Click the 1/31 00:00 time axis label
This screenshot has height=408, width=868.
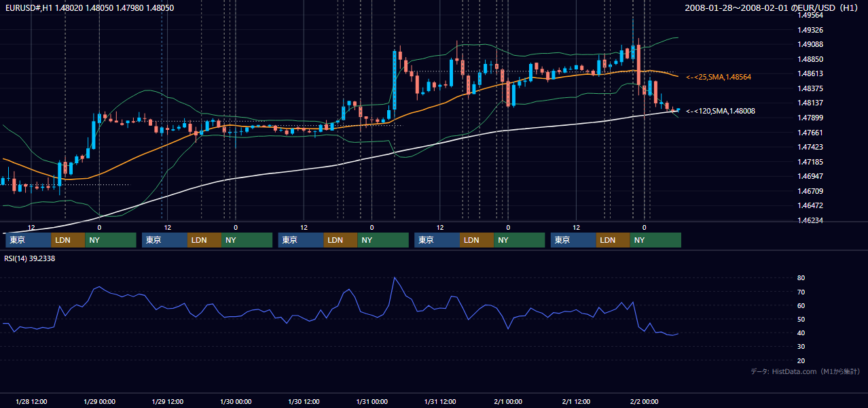point(372,401)
